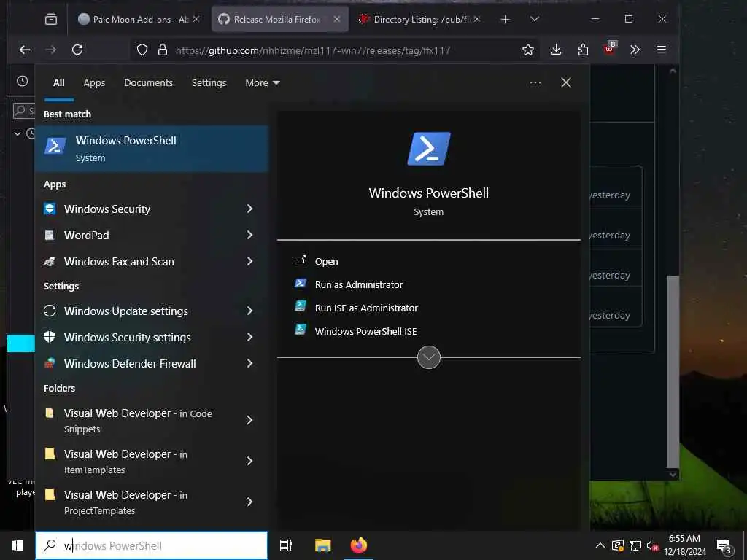Click the Windows Security settings shield icon
747x560 pixels.
[x=50, y=337]
